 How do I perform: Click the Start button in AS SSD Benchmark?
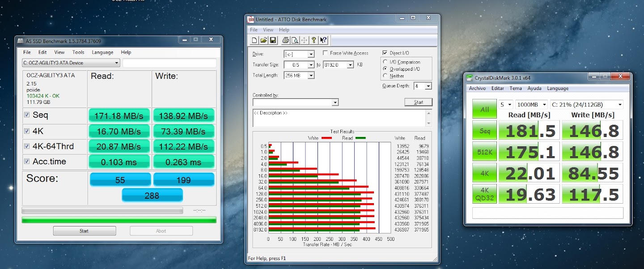(x=84, y=231)
